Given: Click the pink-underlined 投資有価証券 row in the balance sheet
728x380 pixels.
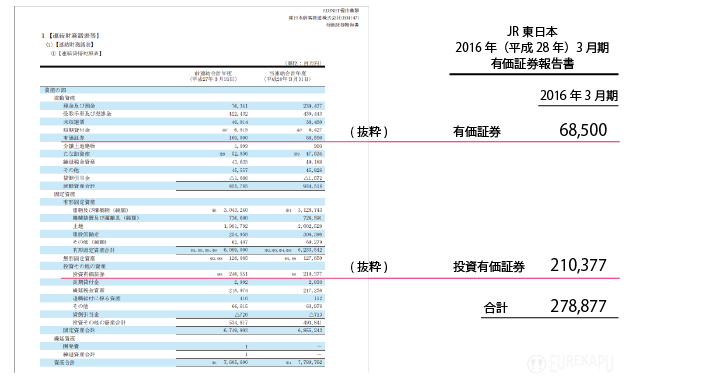Looking at the screenshot, I should coord(193,274).
